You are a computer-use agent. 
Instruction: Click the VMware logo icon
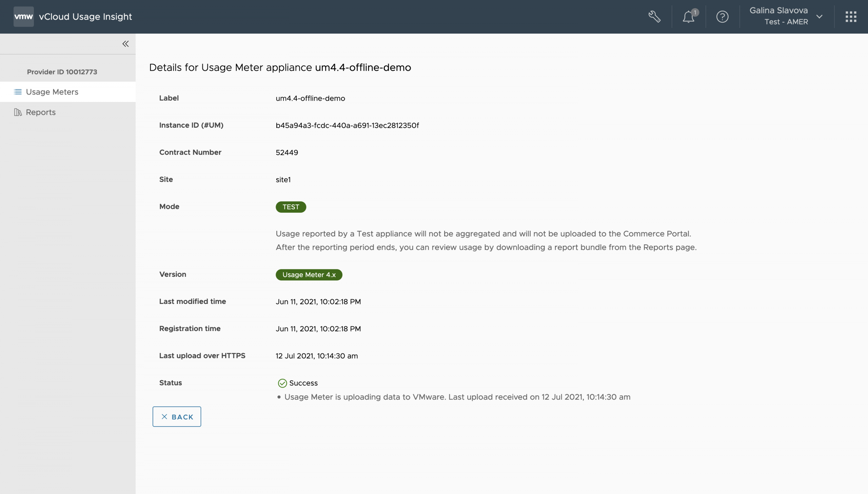coord(23,17)
